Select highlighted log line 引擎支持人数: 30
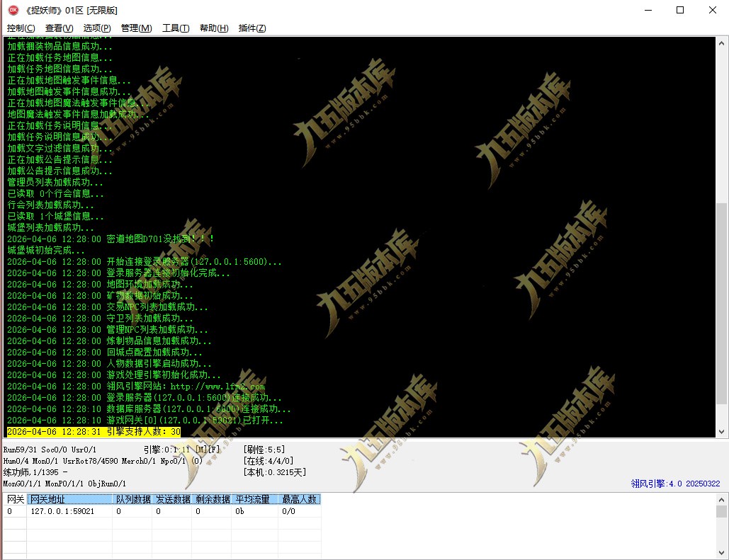Screen dimensions: 729x560 94,432
